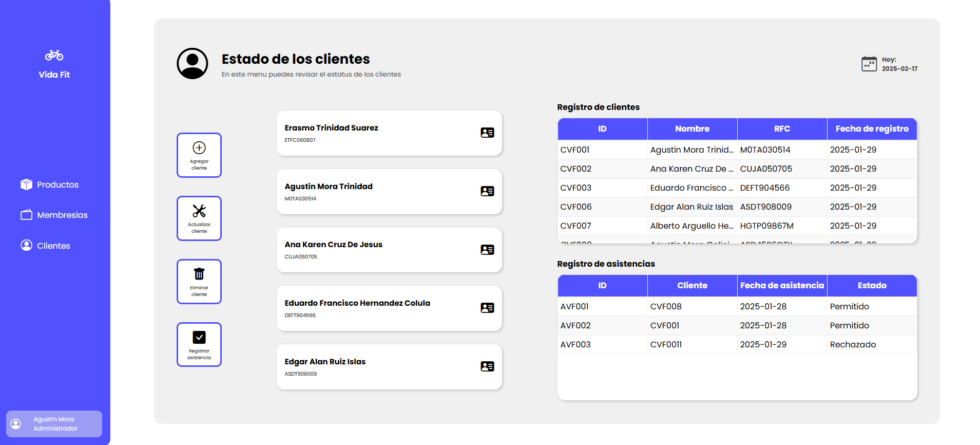Select the CVF002 cell in clients table
Viewport: 980px width, 445px height.
pos(602,169)
